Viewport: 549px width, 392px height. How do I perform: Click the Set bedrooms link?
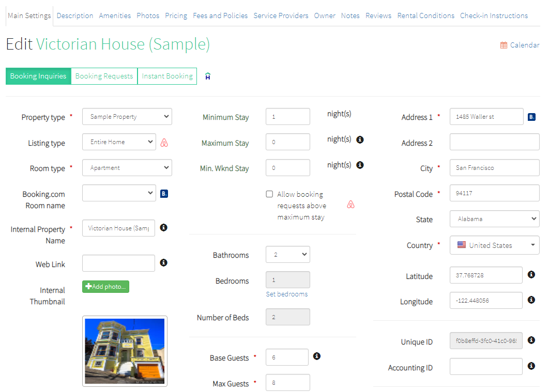click(x=286, y=294)
